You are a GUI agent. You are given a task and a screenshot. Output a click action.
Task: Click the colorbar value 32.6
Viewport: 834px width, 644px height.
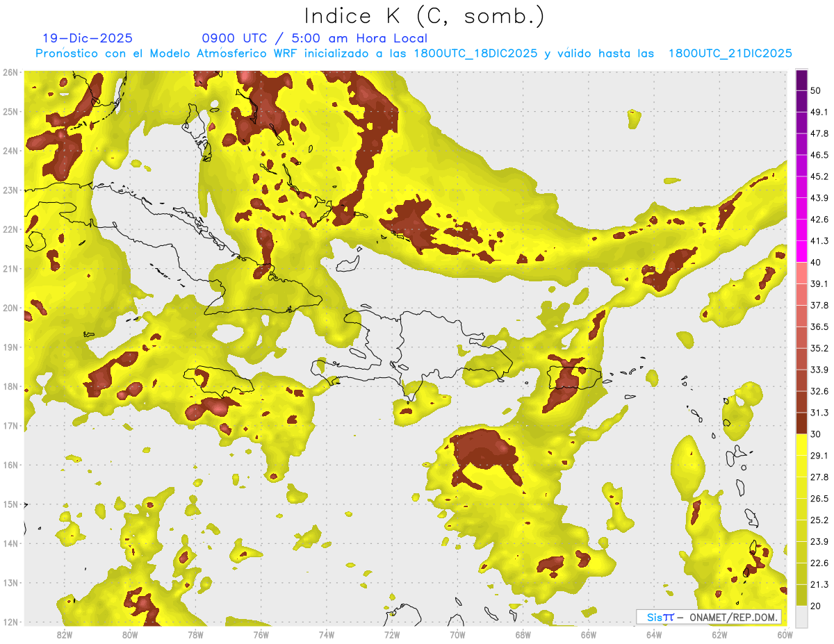tap(819, 391)
